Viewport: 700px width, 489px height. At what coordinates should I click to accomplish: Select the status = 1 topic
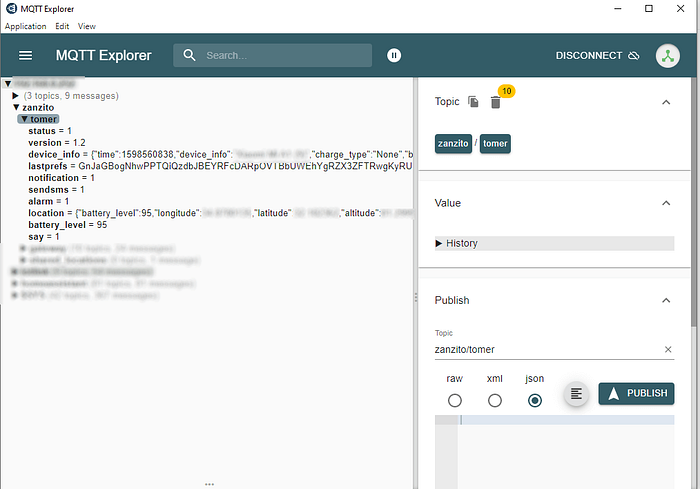coord(50,131)
